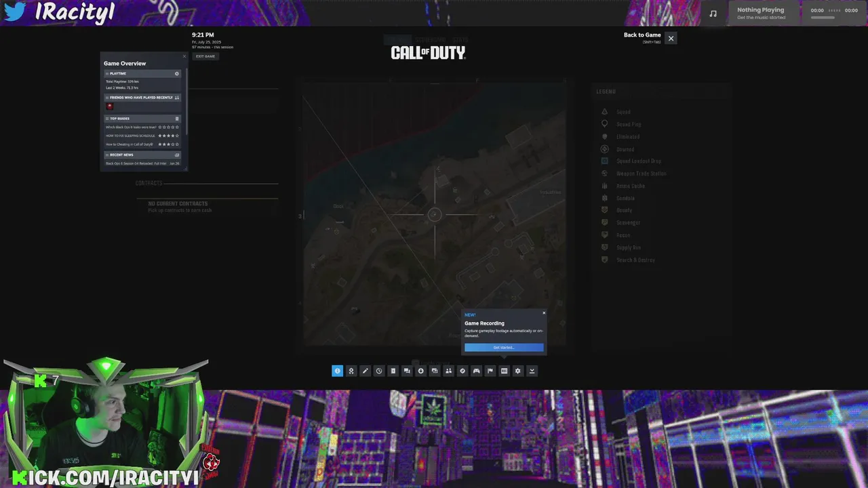Click the Game Overview panel scrollbar

[x=186, y=102]
